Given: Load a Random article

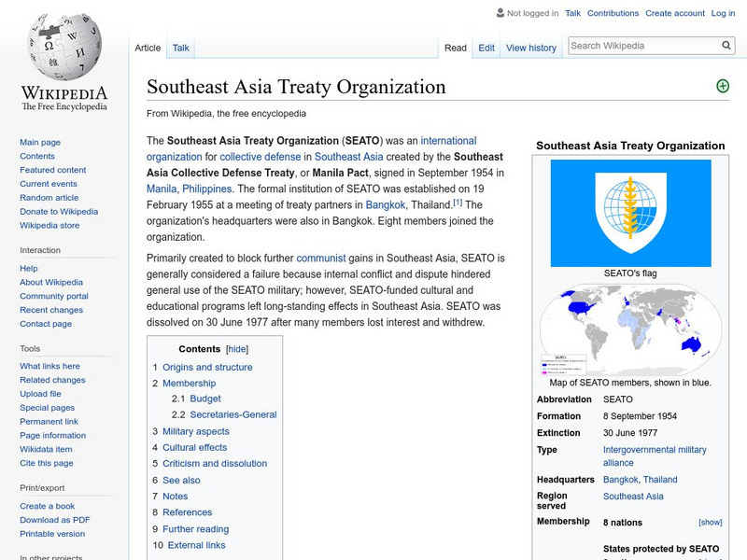Looking at the screenshot, I should pos(49,197).
